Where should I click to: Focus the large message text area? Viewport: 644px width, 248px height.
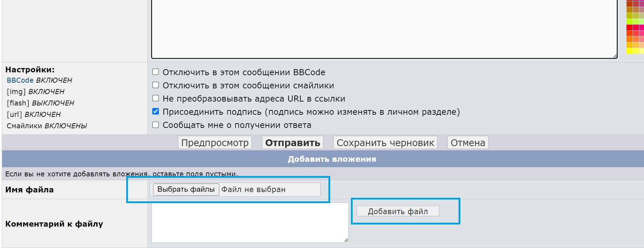point(384,29)
